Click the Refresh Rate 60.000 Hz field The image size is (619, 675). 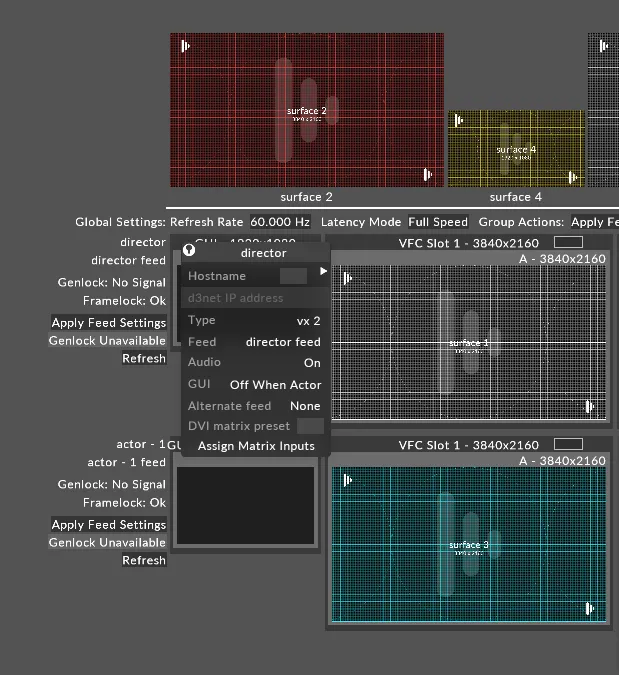pyautogui.click(x=280, y=222)
